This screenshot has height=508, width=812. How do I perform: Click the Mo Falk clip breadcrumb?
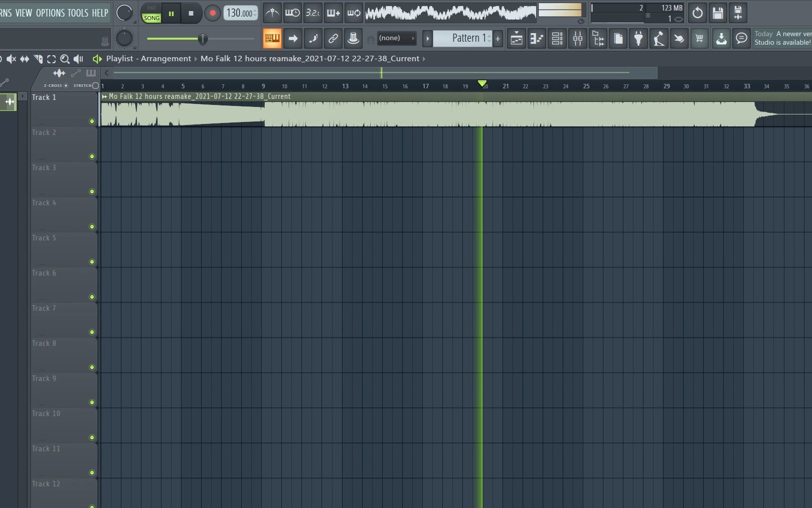tap(310, 59)
